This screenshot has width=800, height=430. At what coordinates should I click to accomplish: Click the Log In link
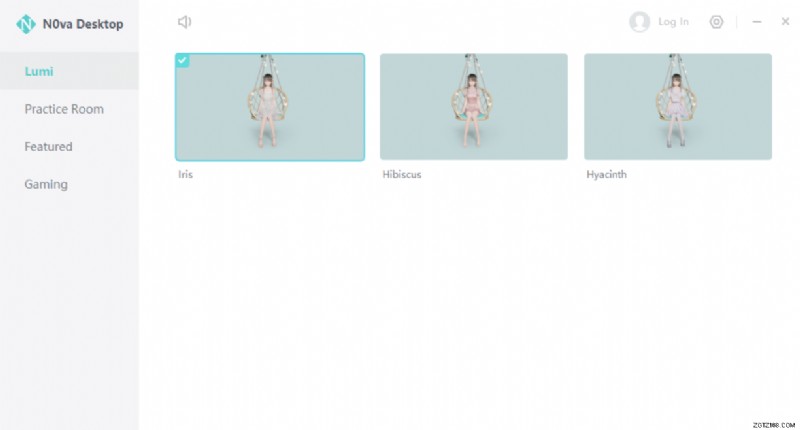pos(673,22)
